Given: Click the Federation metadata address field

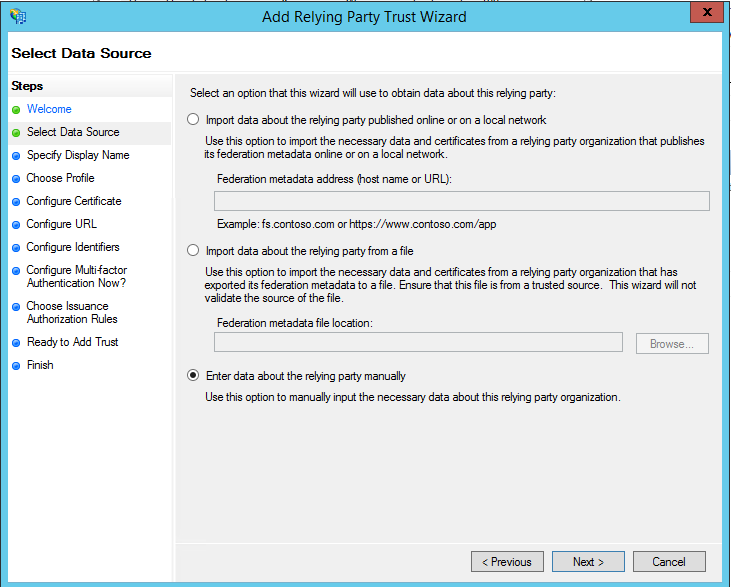Looking at the screenshot, I should 462,201.
